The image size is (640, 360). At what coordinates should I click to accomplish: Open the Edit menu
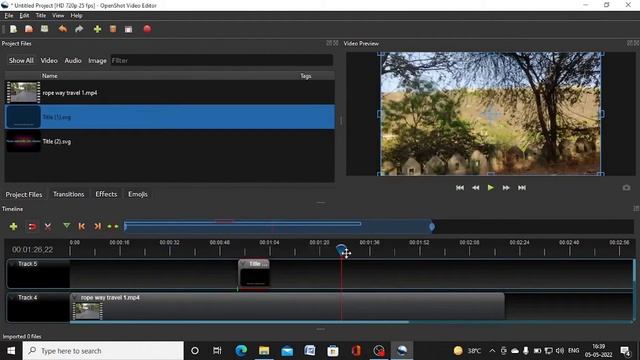pyautogui.click(x=24, y=16)
